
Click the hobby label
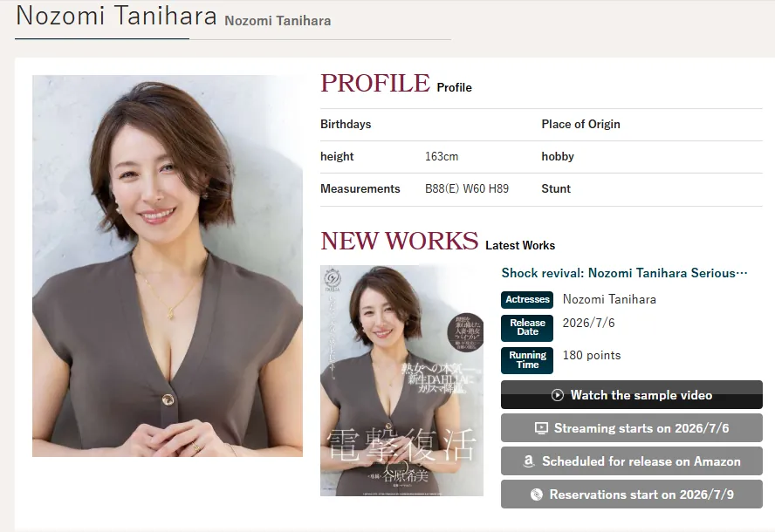coord(558,157)
